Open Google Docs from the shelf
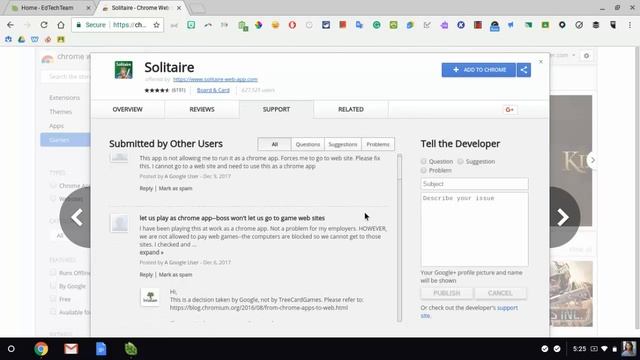The width and height of the screenshot is (640, 360). [x=101, y=349]
